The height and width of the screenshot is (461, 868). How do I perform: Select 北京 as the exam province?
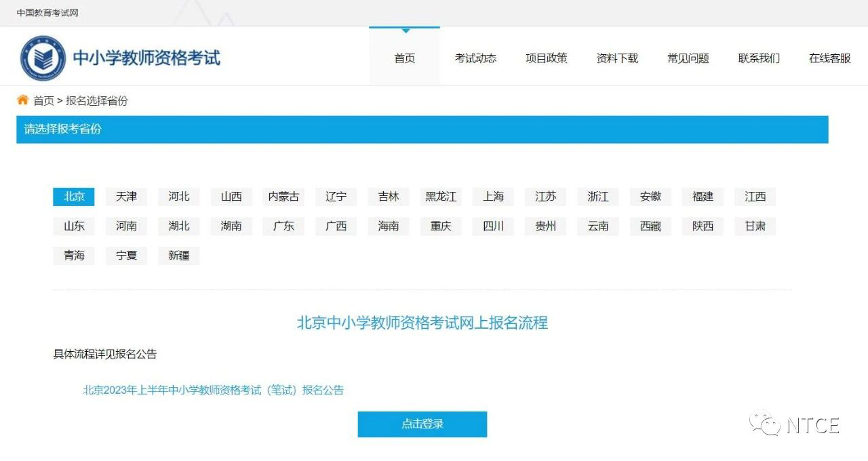pos(73,197)
